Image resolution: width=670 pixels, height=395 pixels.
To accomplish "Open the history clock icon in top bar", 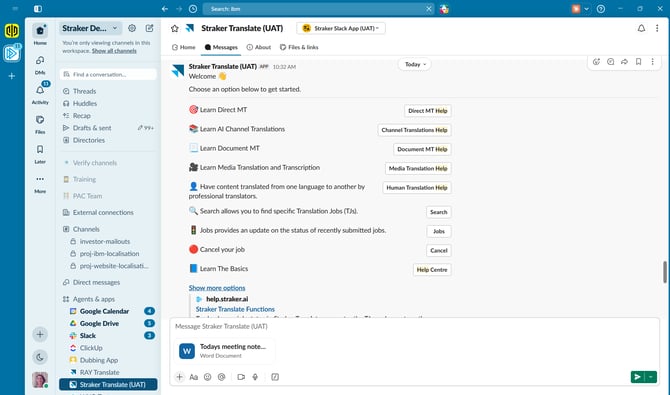I will point(193,9).
